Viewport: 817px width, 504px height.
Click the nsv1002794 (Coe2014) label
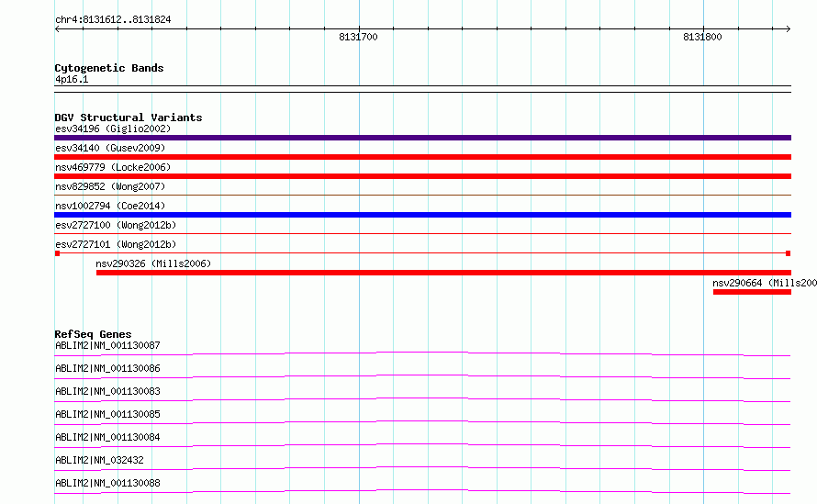(110, 206)
